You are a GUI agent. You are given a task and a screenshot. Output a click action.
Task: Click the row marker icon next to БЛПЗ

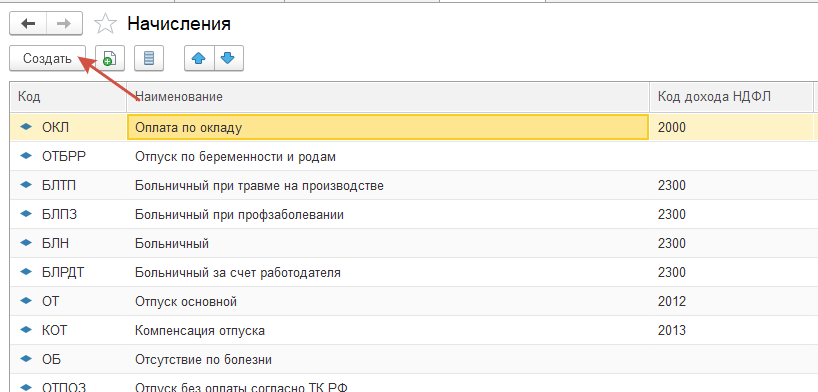pyautogui.click(x=26, y=214)
